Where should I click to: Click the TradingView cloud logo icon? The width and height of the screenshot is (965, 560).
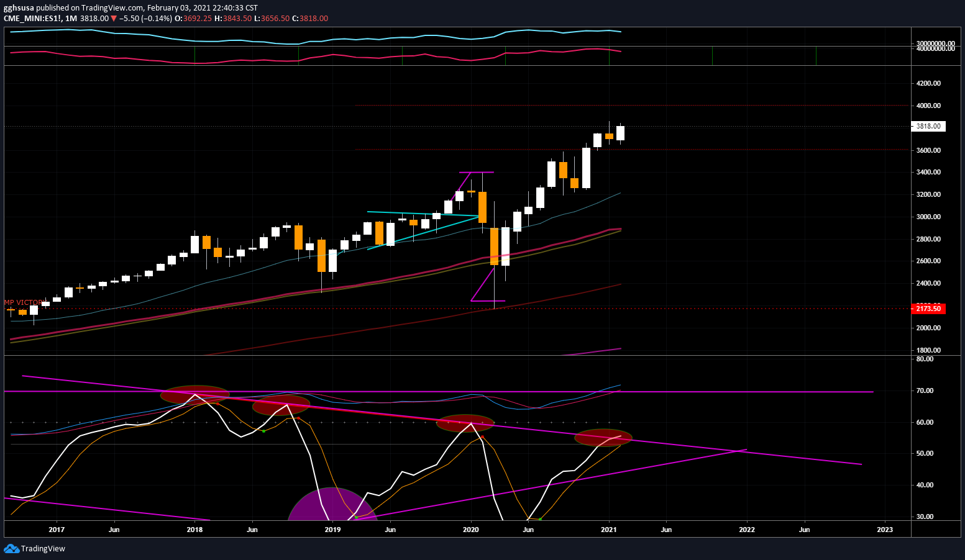pyautogui.click(x=11, y=548)
